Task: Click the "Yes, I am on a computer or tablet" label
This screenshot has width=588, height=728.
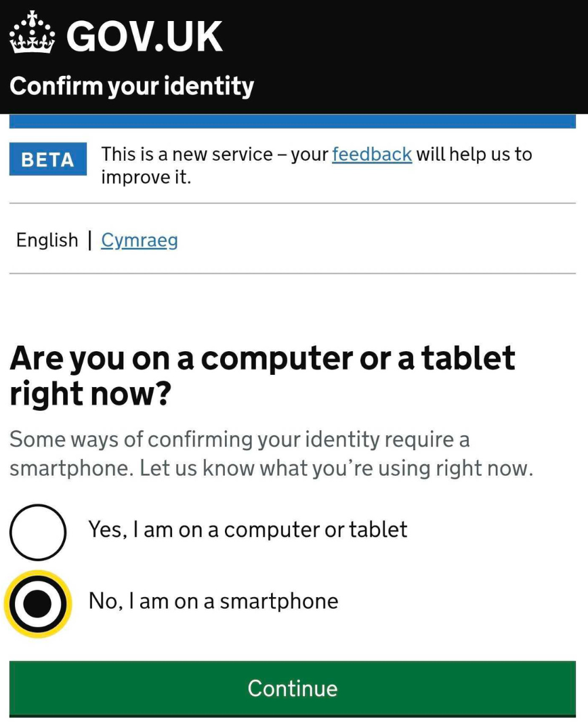Action: click(x=248, y=529)
